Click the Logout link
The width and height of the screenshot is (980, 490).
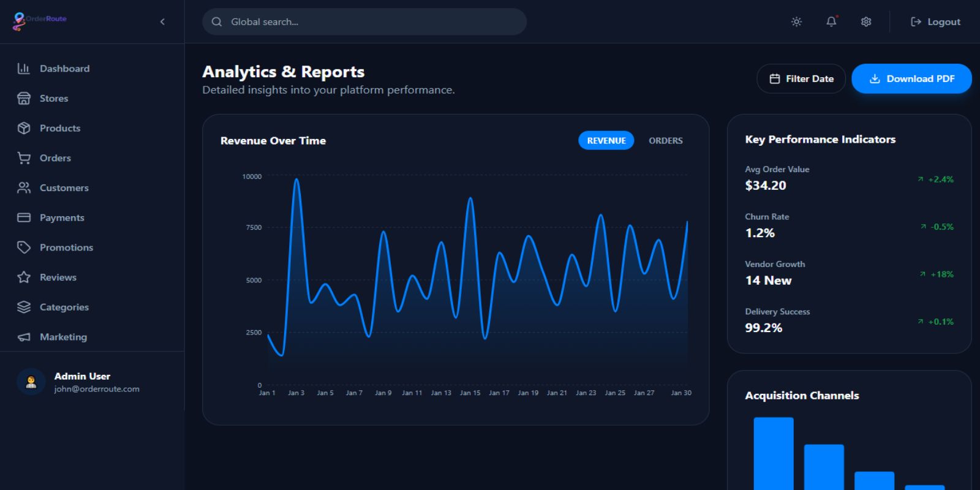[x=935, y=22]
